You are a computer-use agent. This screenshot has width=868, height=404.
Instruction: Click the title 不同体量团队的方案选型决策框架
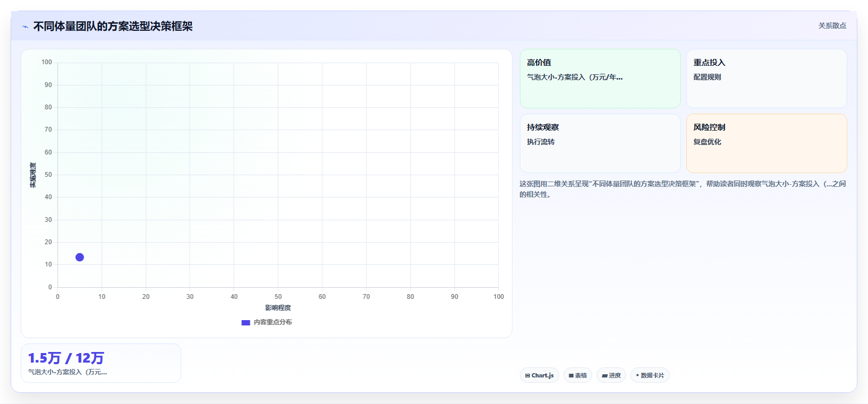click(x=113, y=26)
